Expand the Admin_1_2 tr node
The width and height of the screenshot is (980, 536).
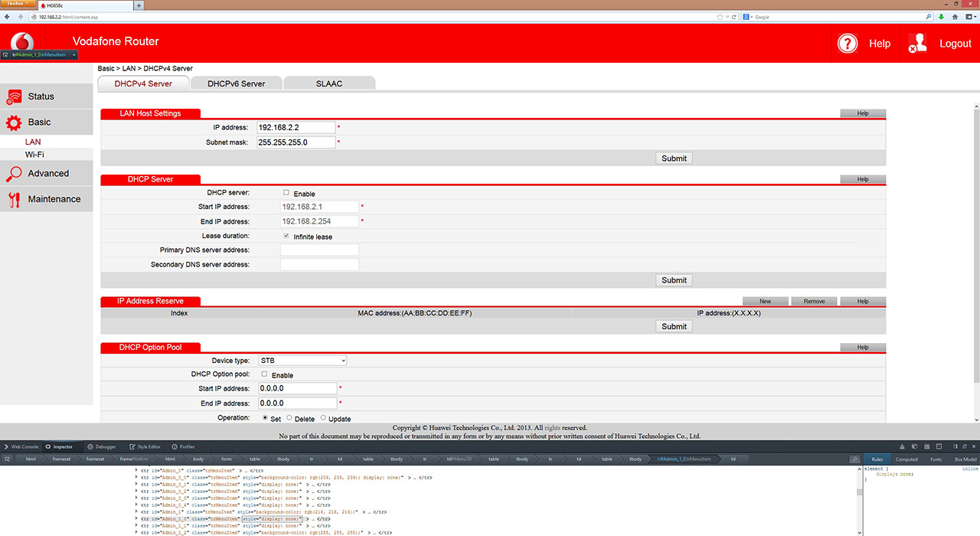136,532
